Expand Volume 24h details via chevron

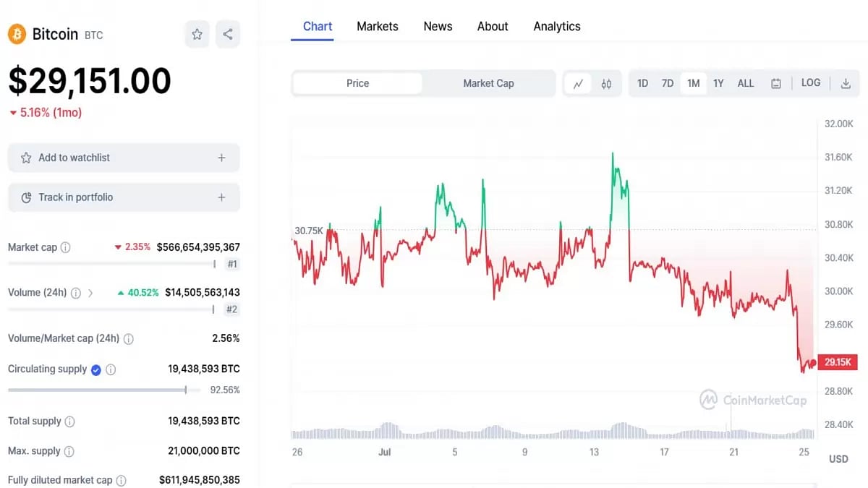pos(90,292)
